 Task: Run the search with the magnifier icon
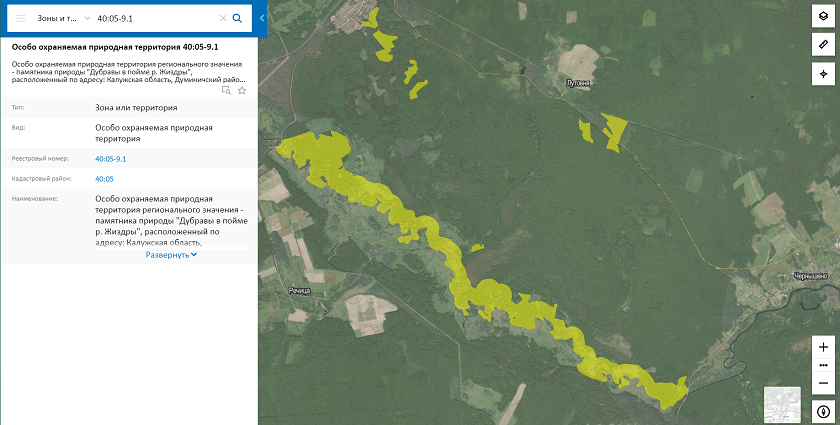click(237, 18)
